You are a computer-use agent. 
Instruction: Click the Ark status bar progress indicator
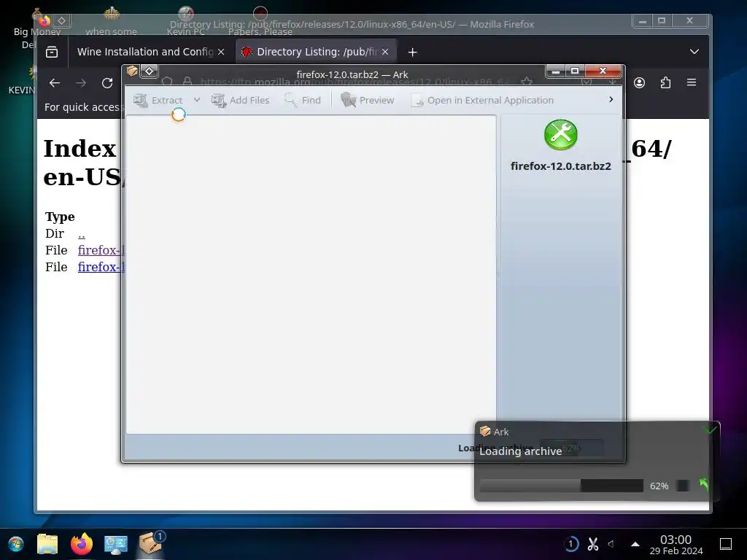[x=571, y=448]
